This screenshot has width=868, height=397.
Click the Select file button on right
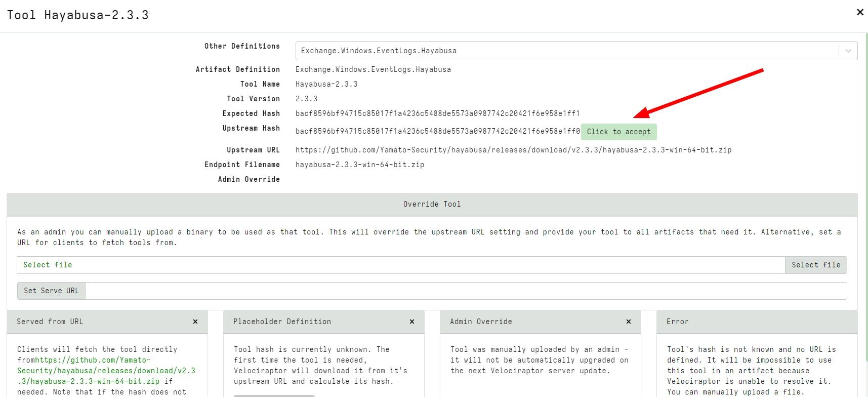[x=815, y=265]
